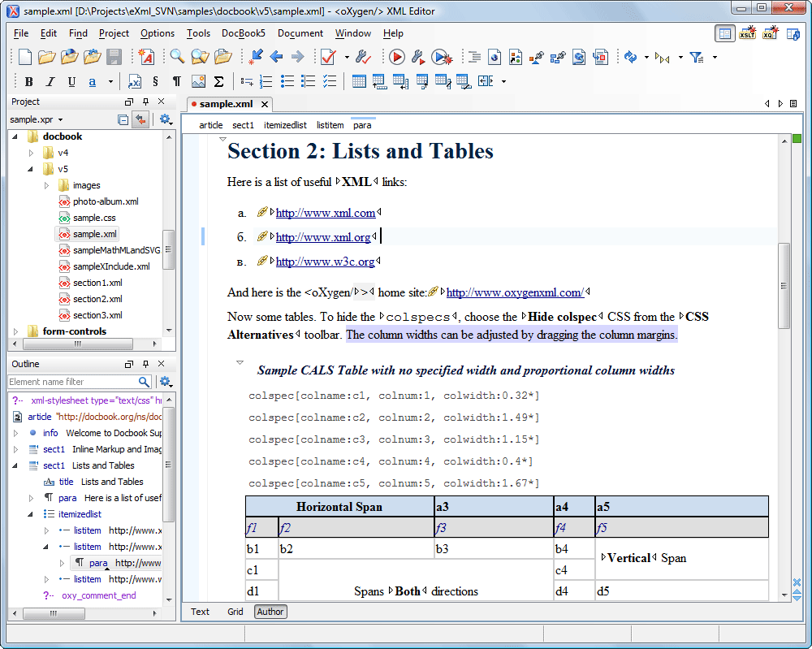The width and height of the screenshot is (812, 649).
Task: Apply transformation scenario red play icon
Action: 397,57
